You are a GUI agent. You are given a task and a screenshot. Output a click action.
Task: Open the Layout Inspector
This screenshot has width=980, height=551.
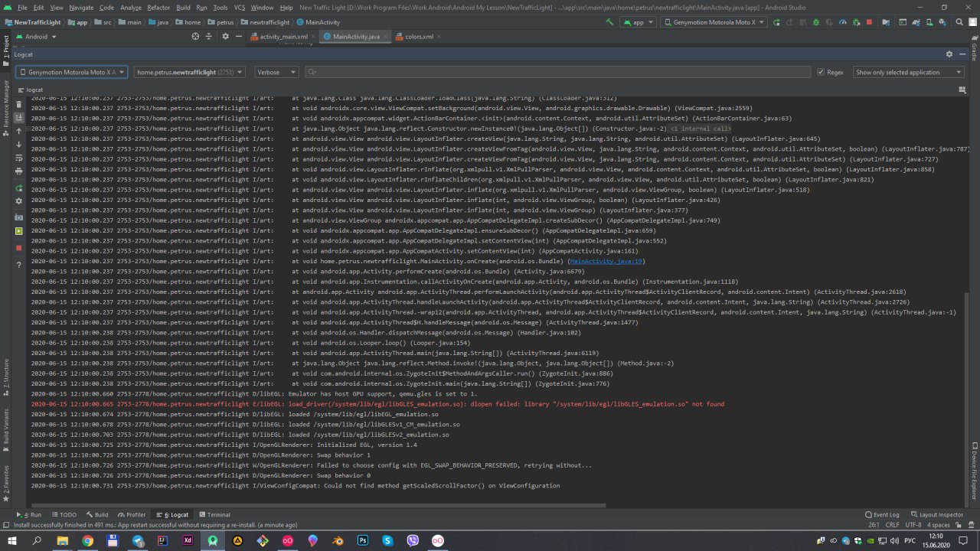tap(936, 515)
